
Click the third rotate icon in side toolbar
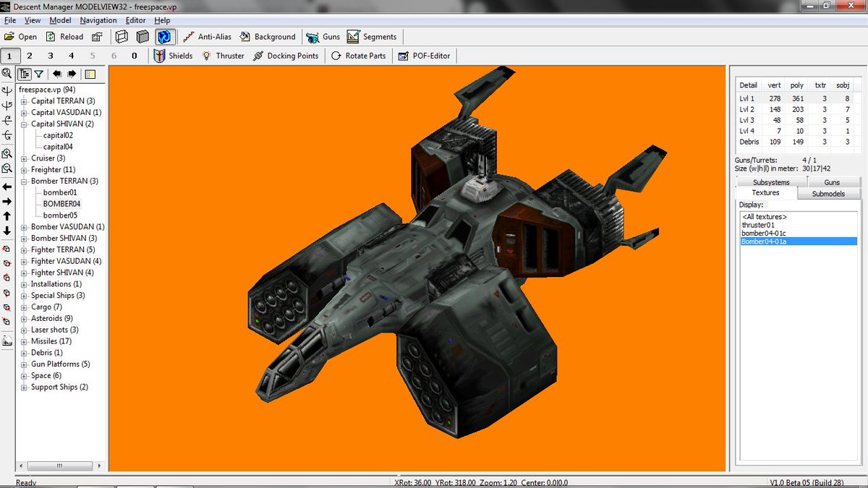[x=7, y=121]
